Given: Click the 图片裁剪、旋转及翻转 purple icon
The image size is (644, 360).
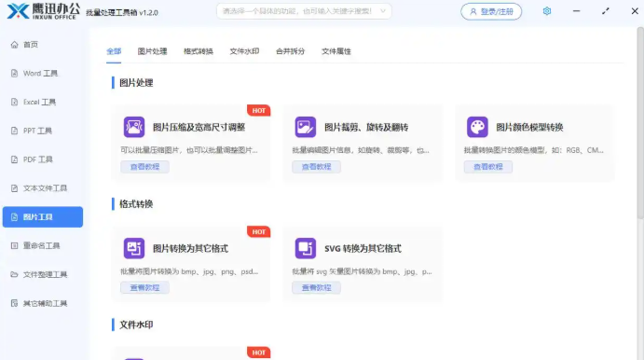Looking at the screenshot, I should pyautogui.click(x=306, y=127).
